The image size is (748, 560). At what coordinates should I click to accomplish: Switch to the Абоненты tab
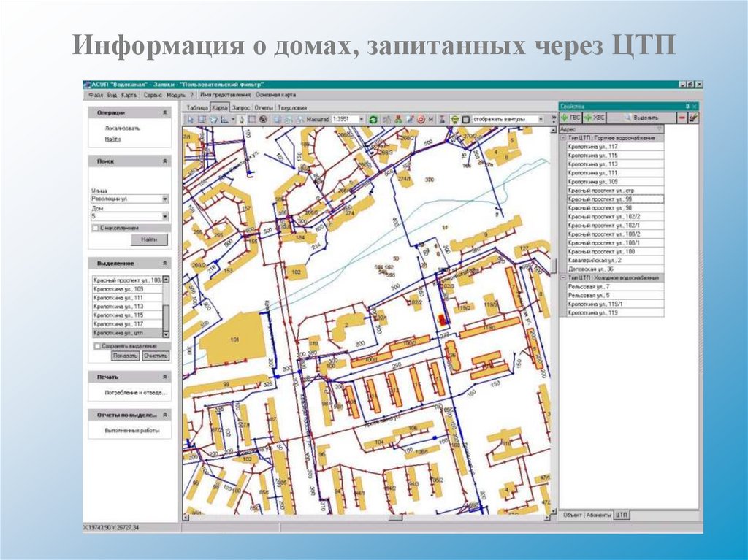pos(598,515)
